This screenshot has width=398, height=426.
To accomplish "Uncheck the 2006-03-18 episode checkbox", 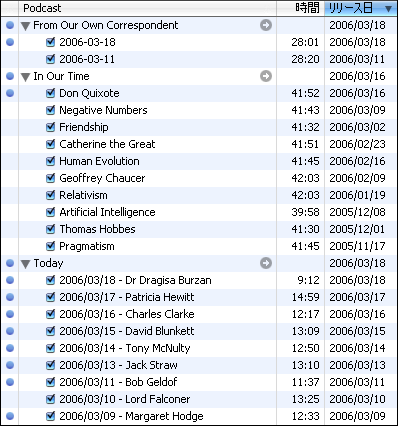I will [x=50, y=42].
